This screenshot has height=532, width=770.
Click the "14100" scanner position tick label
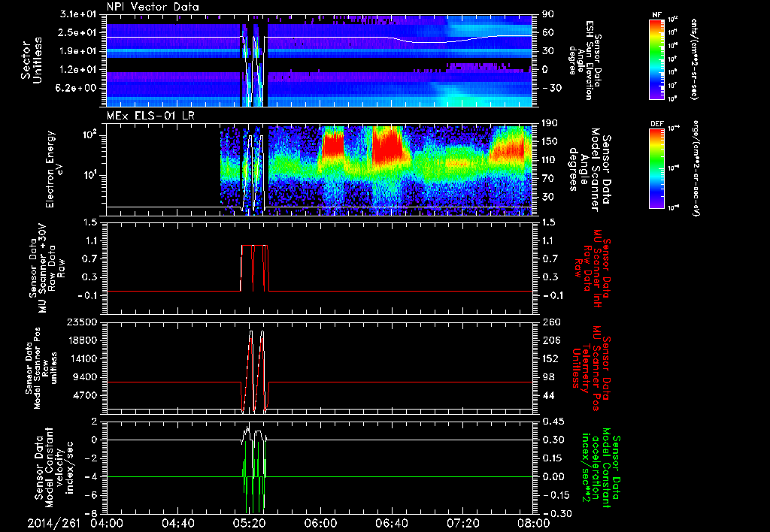coord(81,358)
